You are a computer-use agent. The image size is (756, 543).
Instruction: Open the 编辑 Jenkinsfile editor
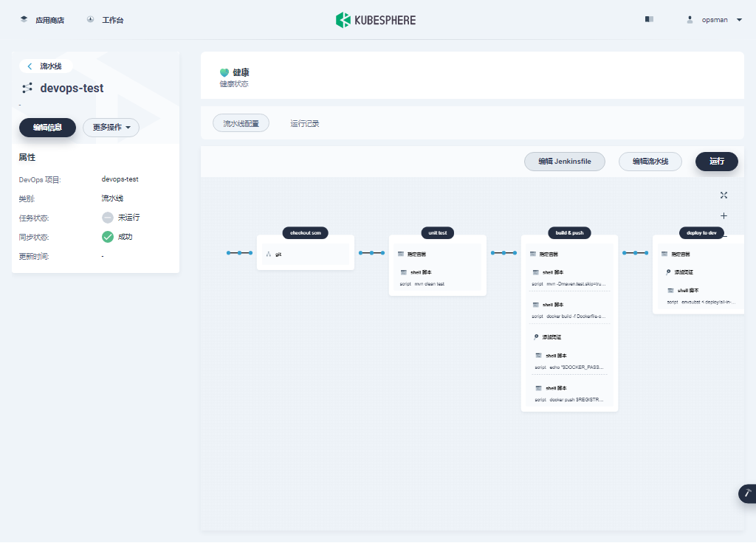click(564, 162)
